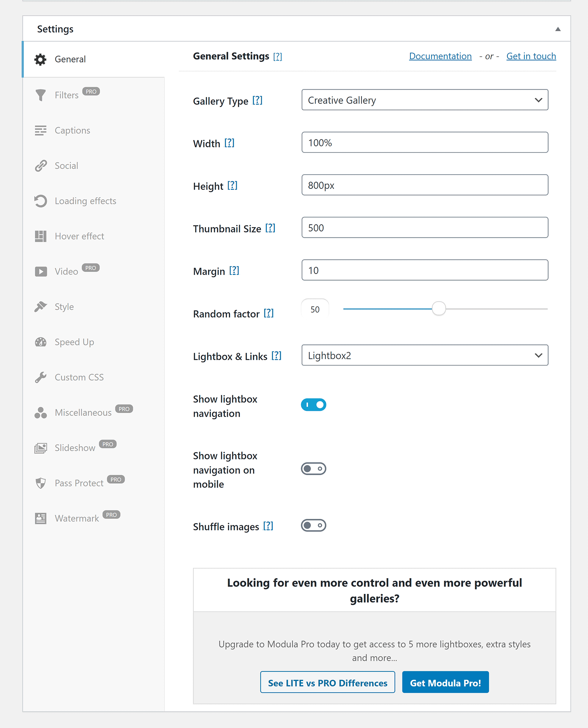Screen dimensions: 588x728
Task: Click the Hover effect grid icon
Action: click(x=40, y=236)
